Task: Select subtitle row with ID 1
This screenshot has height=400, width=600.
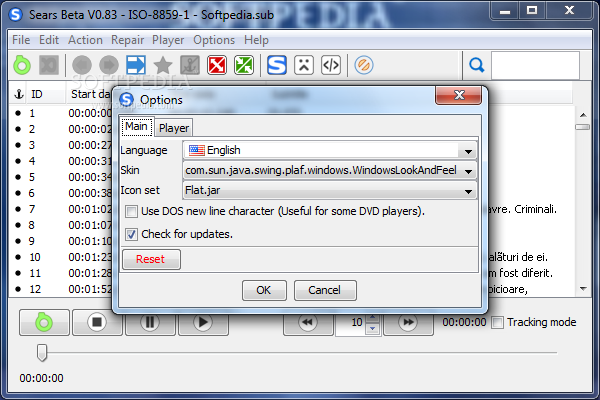Action: pos(61,113)
